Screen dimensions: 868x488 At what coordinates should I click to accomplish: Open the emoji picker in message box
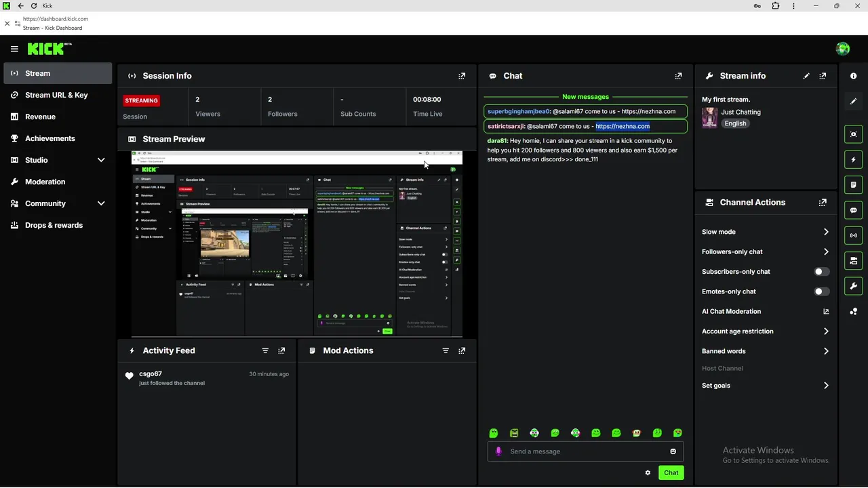click(x=673, y=451)
